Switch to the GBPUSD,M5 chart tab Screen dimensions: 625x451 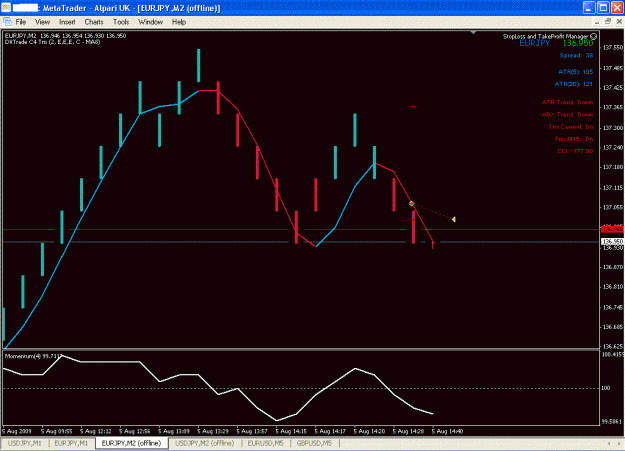point(314,443)
